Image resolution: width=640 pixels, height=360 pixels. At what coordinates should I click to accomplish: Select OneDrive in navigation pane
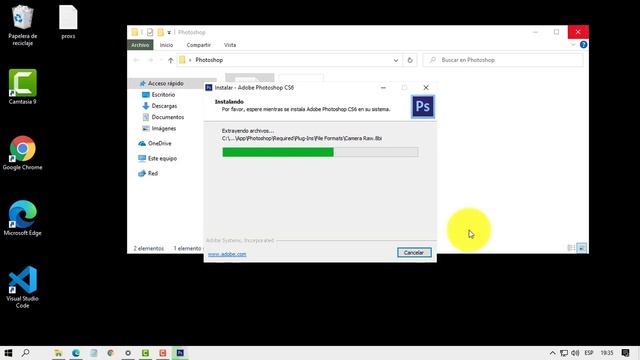[155, 143]
